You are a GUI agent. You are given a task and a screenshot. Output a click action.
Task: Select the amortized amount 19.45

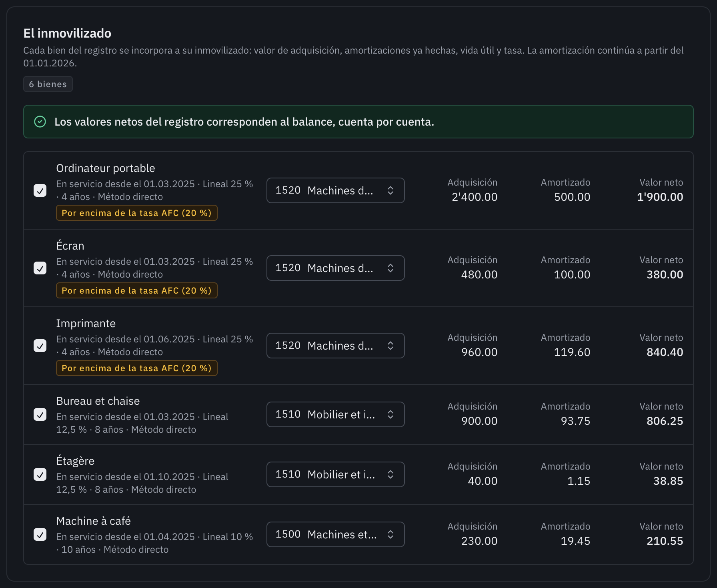575,541
